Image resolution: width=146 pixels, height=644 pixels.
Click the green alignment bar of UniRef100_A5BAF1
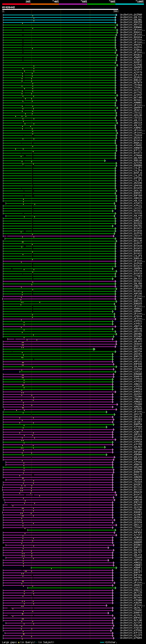click(74, 568)
